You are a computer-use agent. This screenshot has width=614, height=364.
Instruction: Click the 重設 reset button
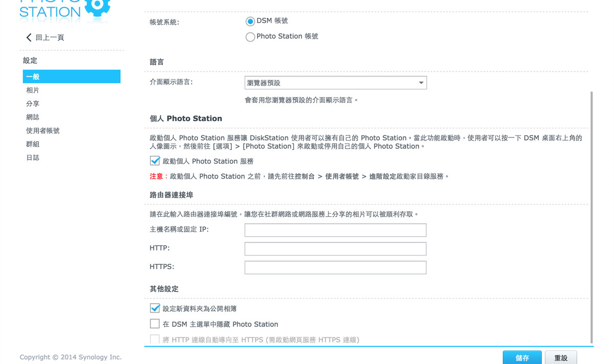(x=561, y=358)
